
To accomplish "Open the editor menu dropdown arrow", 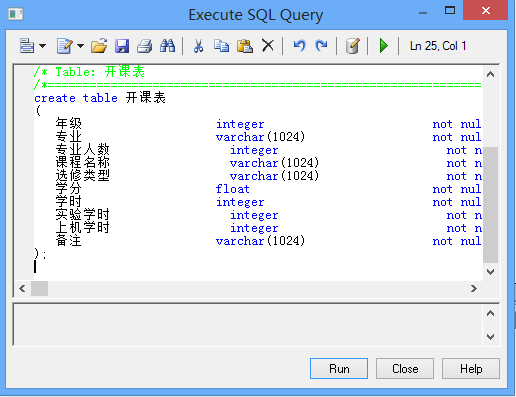I will coord(42,46).
